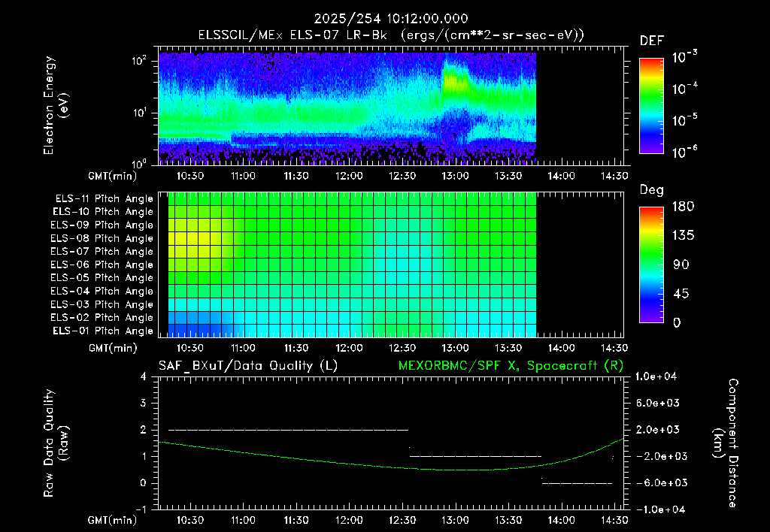This screenshot has width=770, height=532.
Task: Select the ELS-01 Pitch Angle row label
Action: pyautogui.click(x=103, y=331)
